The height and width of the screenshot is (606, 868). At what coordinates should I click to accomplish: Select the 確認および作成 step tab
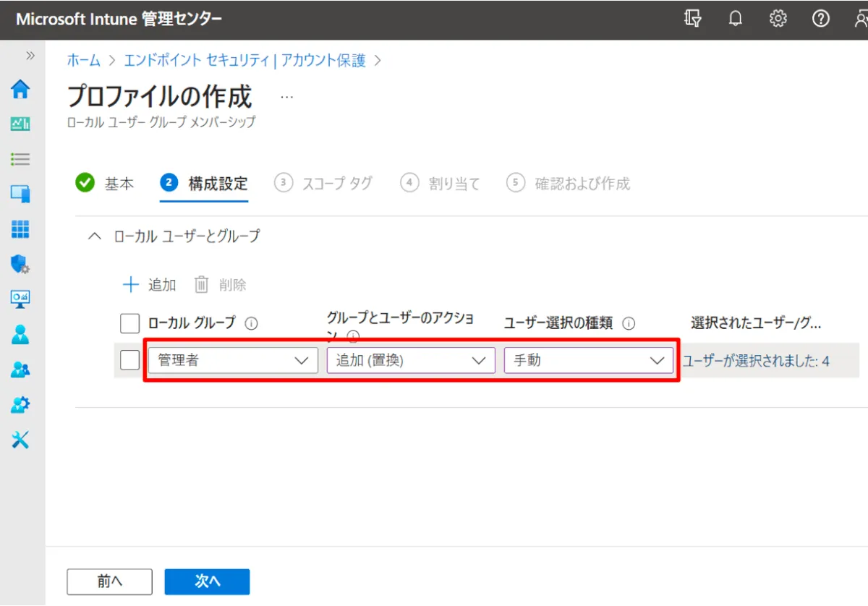pos(569,184)
